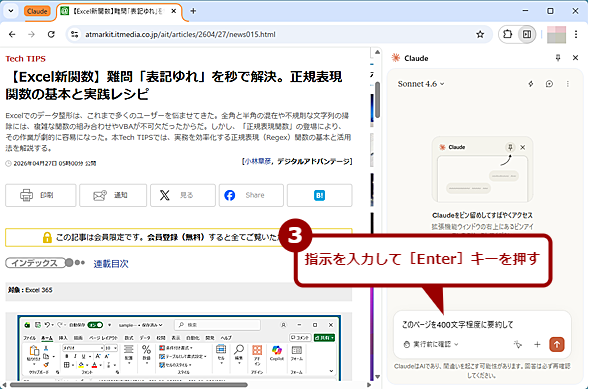Screen dimensions: 589x390
Task: Open the tab search chevron in Chrome
Action: click(x=11, y=11)
